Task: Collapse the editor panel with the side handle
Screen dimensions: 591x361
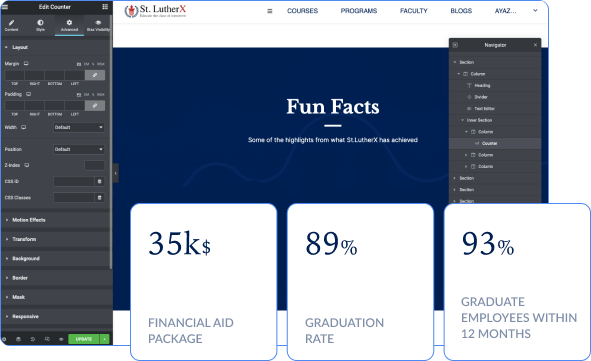Action: click(116, 173)
